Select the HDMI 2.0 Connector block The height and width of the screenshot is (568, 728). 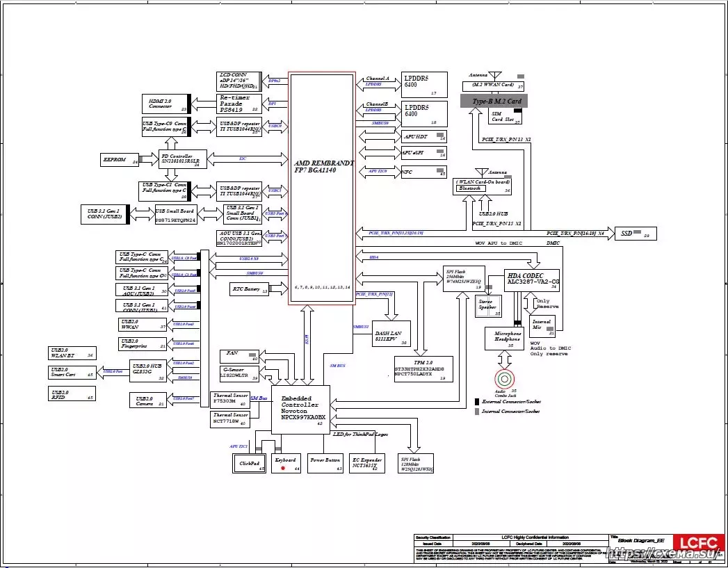coord(166,104)
